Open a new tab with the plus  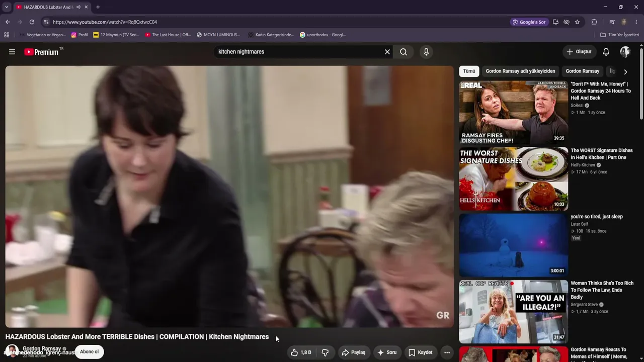pyautogui.click(x=98, y=7)
